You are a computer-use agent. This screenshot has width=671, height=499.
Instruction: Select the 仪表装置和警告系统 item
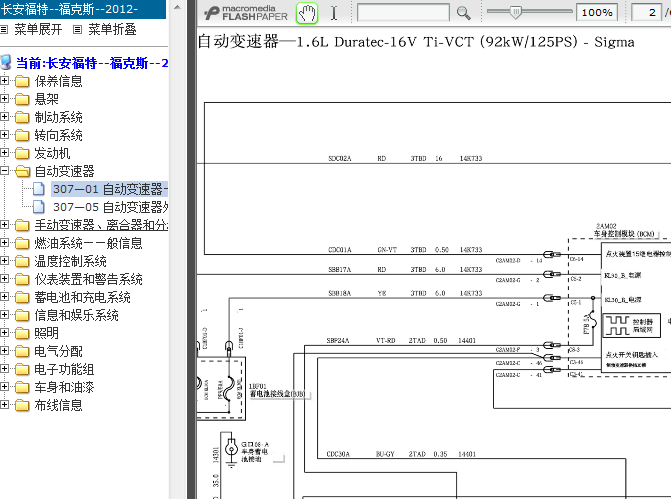[x=89, y=279]
